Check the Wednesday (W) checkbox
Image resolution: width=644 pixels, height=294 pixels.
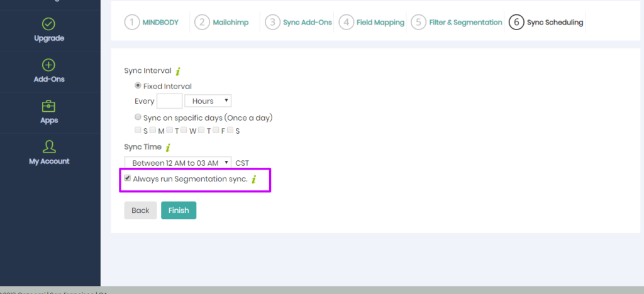point(184,131)
